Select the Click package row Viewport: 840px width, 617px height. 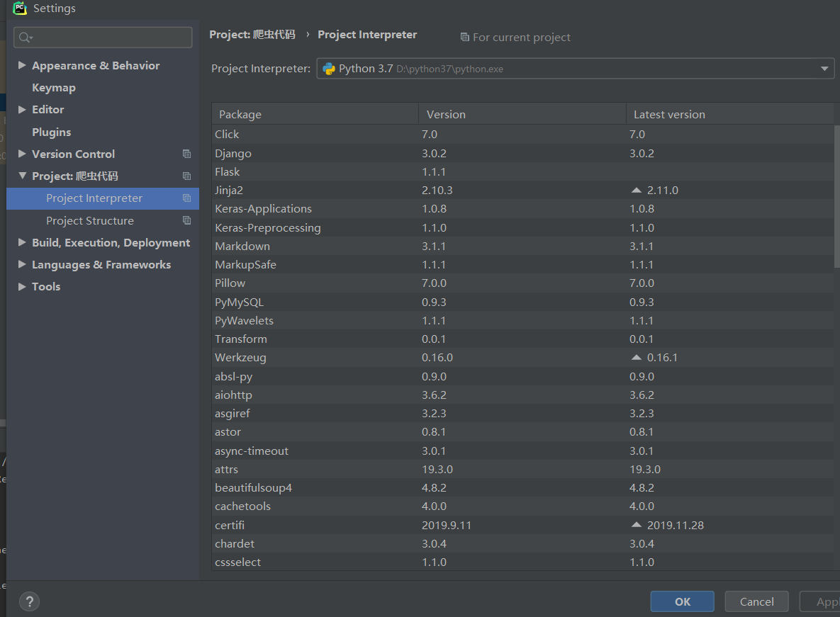[523, 135]
